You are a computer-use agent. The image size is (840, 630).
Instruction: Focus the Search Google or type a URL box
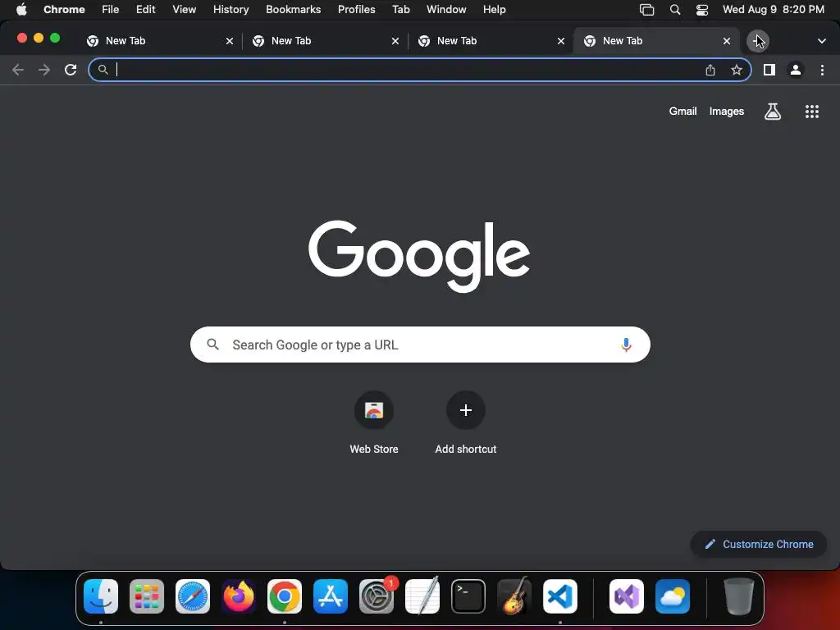(420, 345)
